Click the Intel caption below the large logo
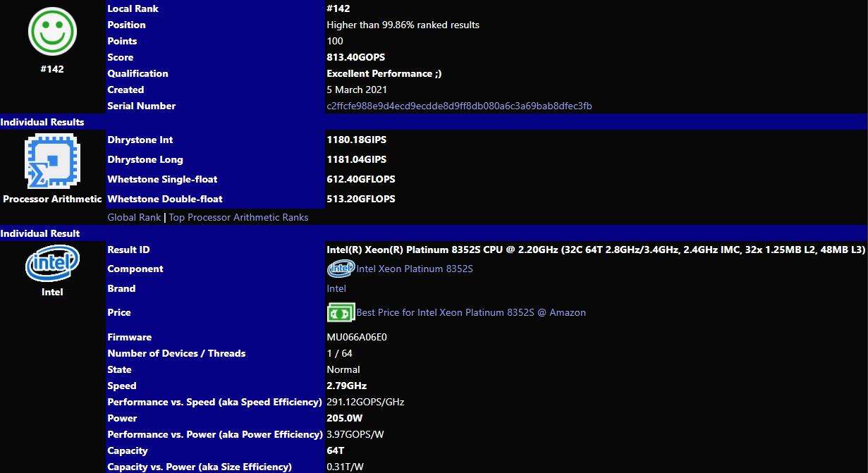Screen dimensions: 868x473 (x=52, y=292)
